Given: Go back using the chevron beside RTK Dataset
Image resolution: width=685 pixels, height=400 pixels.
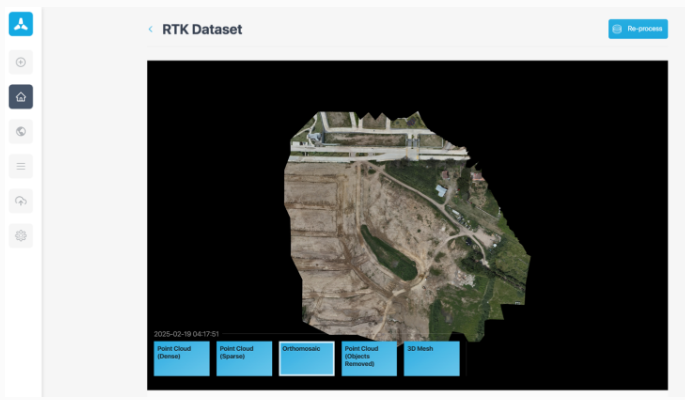Looking at the screenshot, I should pos(151,29).
